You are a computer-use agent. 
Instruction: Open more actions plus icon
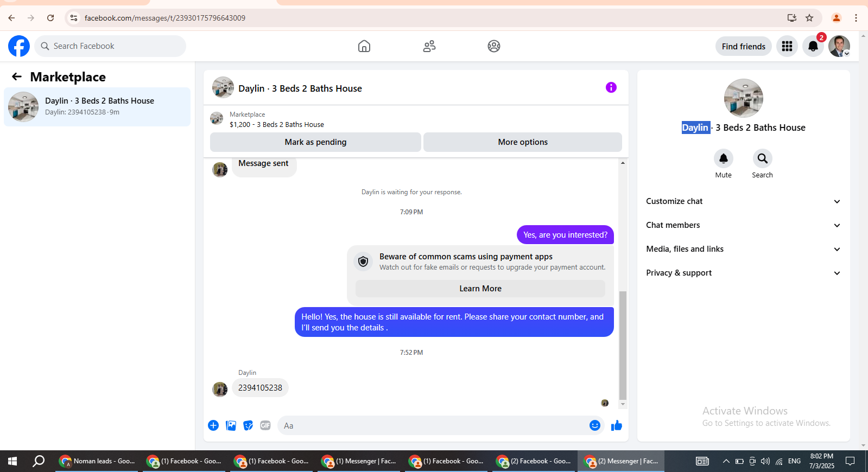pos(213,425)
